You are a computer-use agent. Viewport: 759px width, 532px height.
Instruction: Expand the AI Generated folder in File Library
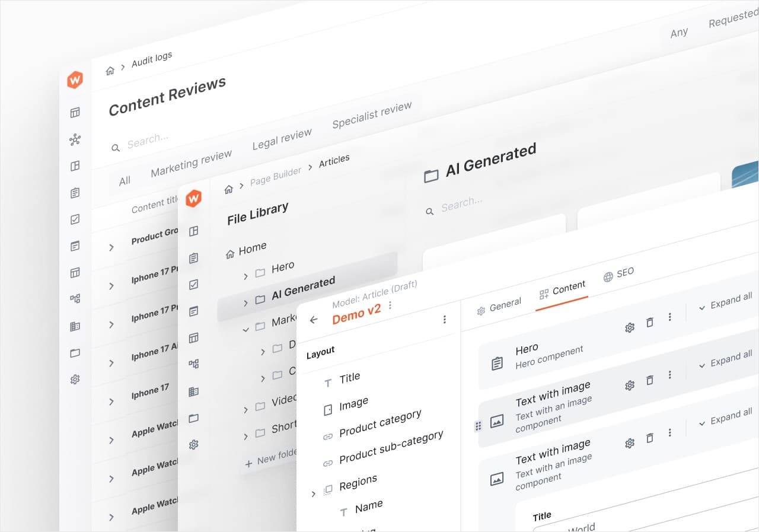[x=245, y=303]
